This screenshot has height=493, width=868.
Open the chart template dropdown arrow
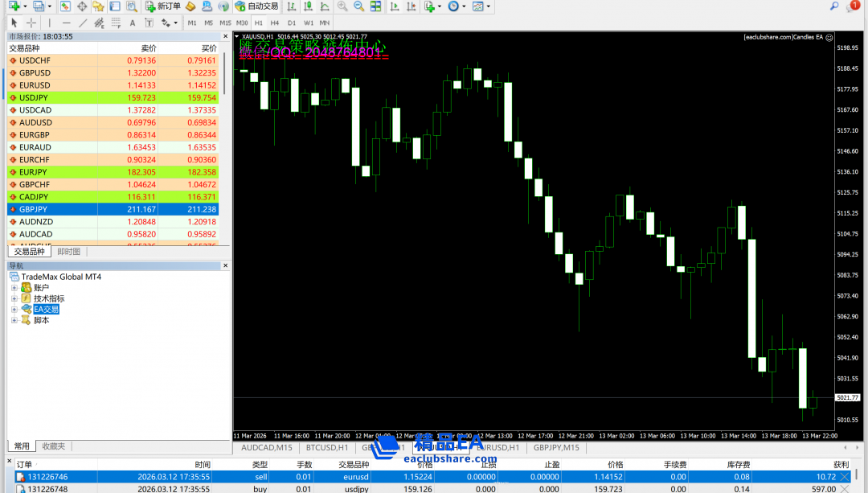tap(489, 6)
